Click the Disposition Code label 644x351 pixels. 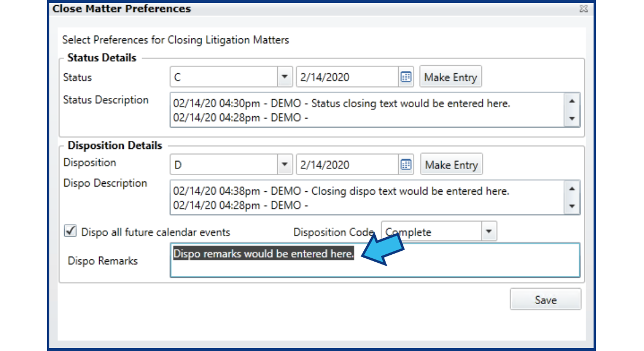tap(333, 232)
